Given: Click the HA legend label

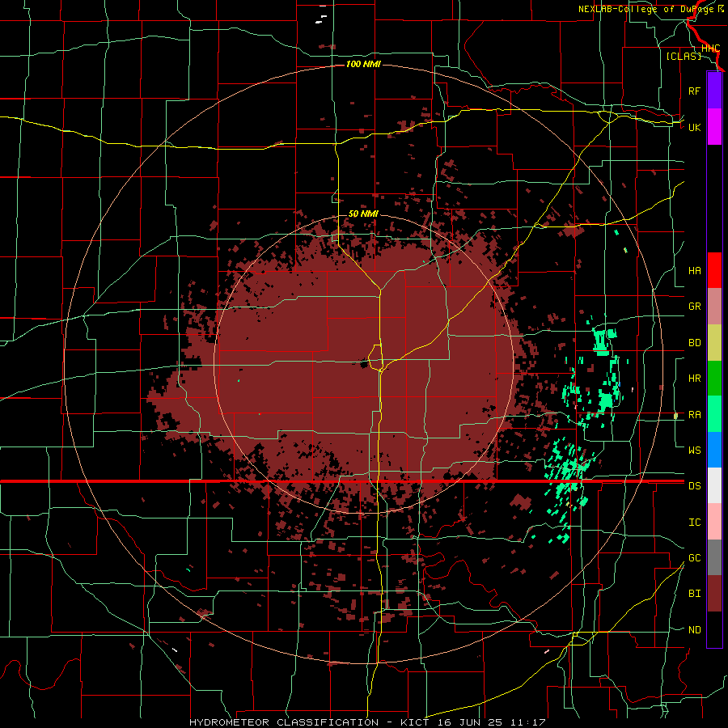Looking at the screenshot, I should tap(694, 271).
